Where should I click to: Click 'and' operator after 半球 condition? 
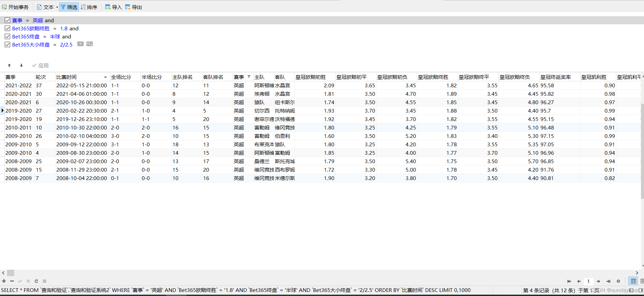coord(66,36)
